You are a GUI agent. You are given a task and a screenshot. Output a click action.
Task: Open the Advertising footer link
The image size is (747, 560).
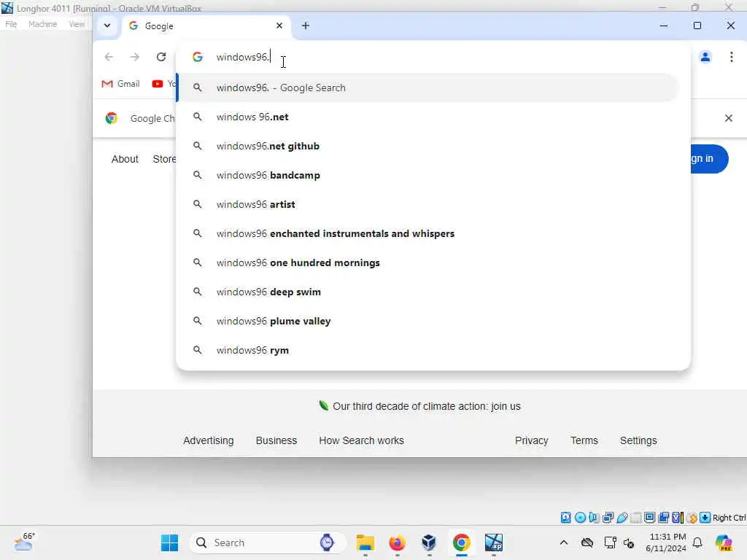(208, 440)
